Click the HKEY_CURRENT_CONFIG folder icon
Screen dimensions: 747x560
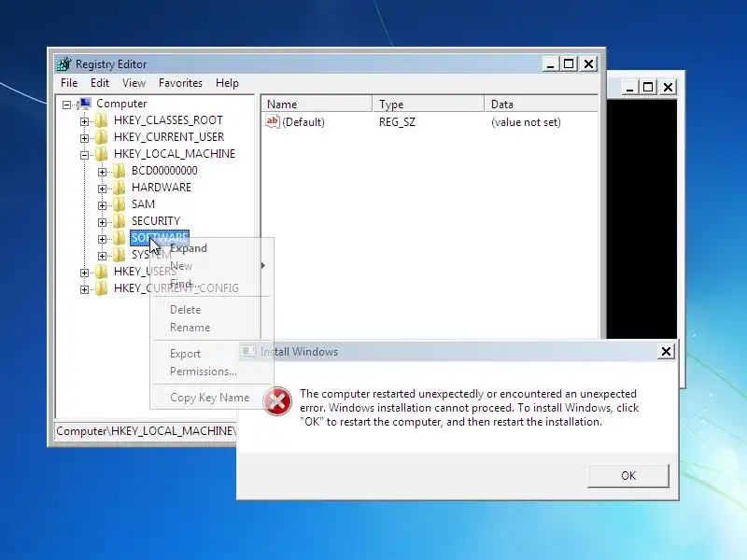tap(101, 288)
